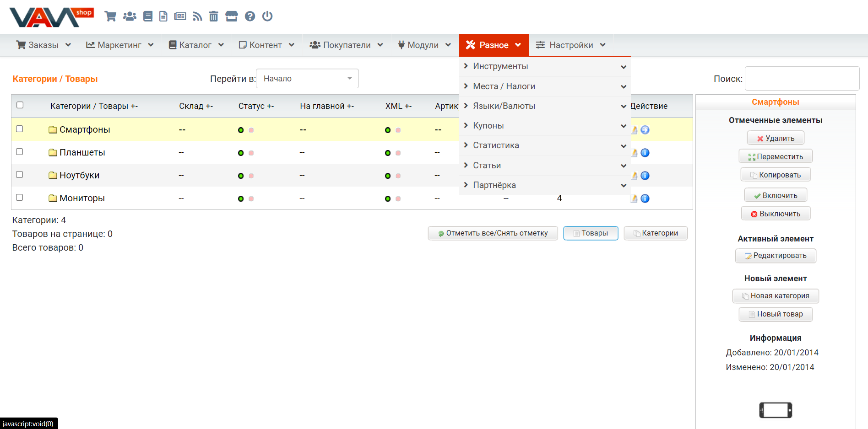Screen dimensions: 868x429
Task: Click the Новый товар button
Action: click(776, 314)
